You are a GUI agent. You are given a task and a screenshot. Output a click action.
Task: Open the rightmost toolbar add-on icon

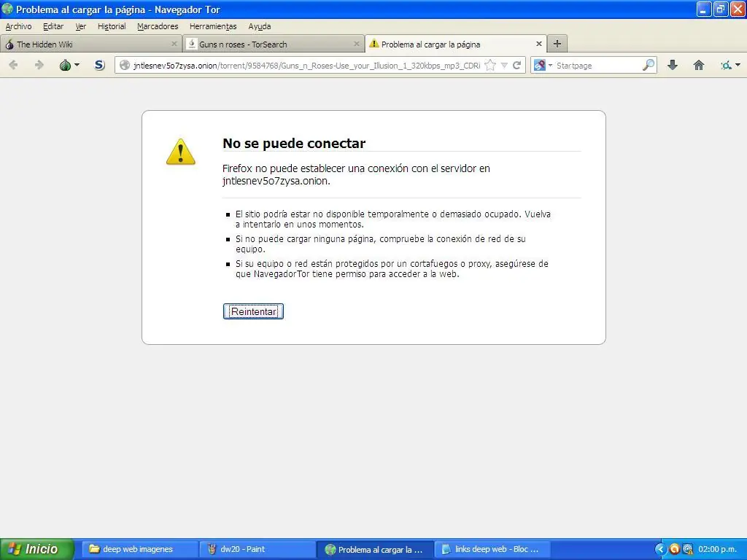(729, 65)
